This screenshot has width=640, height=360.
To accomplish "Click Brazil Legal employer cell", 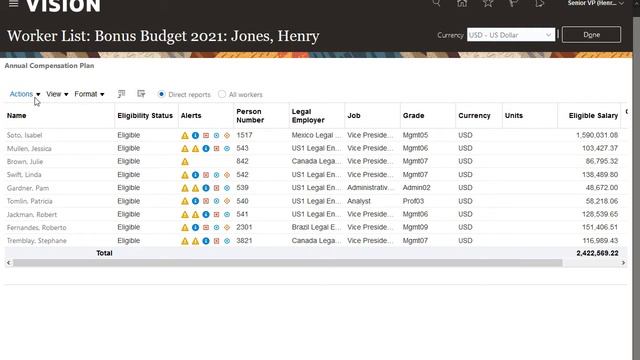I will pyautogui.click(x=316, y=227).
